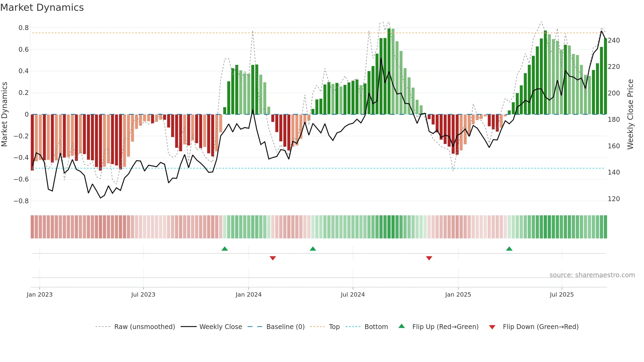Select the flip-up marker before Jan 2024
Screen dimensions: 644x362
pos(225,249)
